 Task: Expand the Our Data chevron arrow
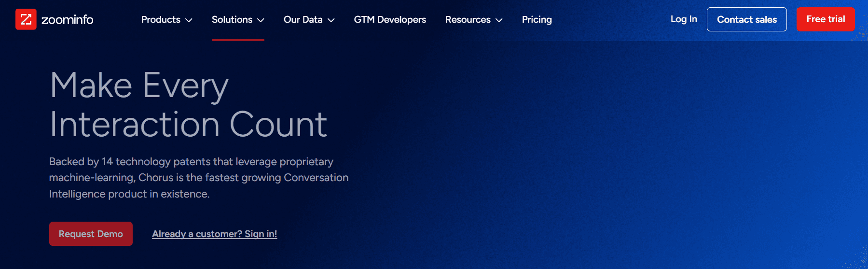[331, 20]
